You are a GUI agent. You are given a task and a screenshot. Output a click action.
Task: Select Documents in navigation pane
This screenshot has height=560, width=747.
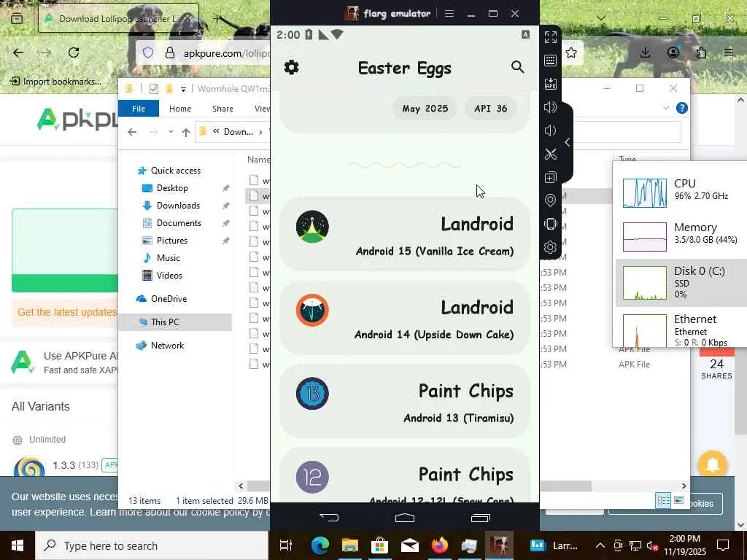(x=179, y=223)
